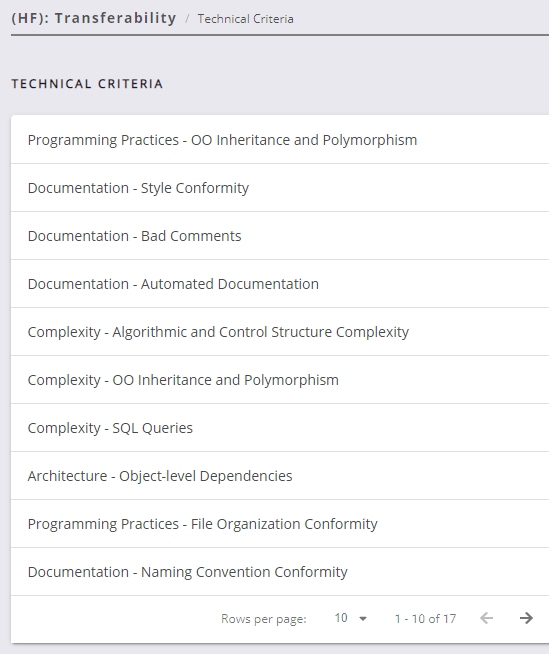549x654 pixels.
Task: Go to next page of criteria
Action: [526, 618]
